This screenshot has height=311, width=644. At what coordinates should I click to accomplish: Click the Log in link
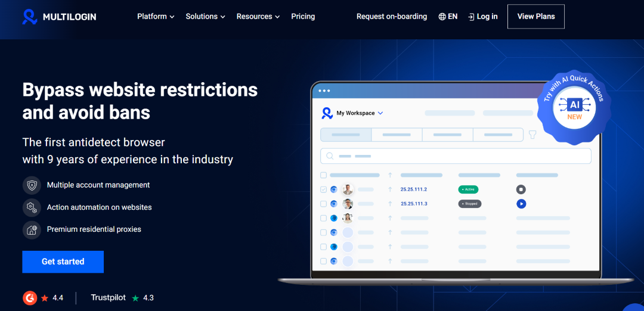coord(482,17)
